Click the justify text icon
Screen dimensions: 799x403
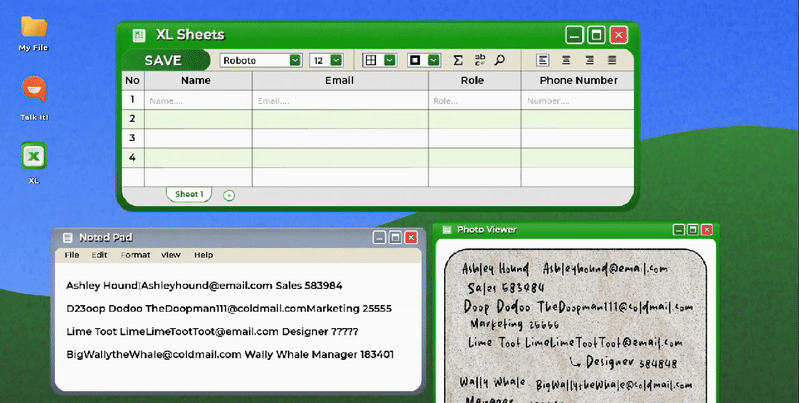611,60
